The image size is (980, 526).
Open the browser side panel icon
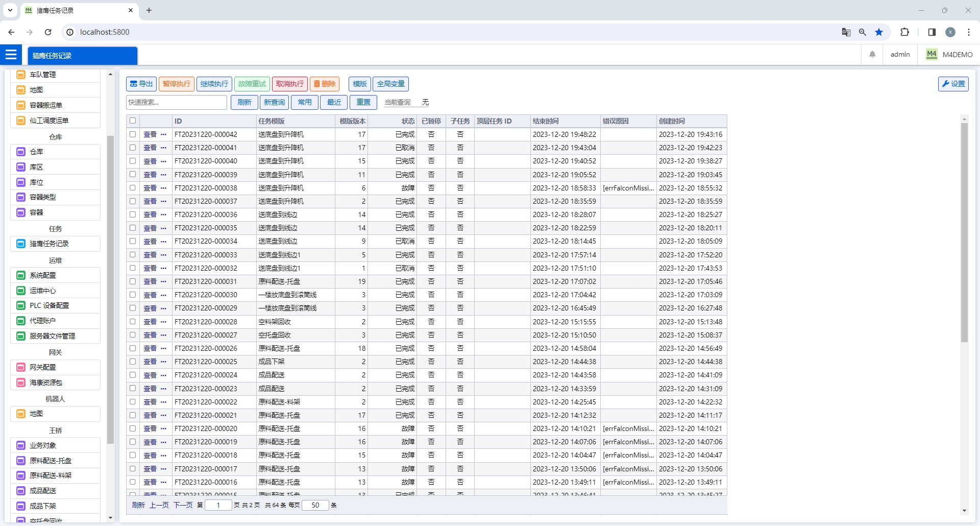932,32
